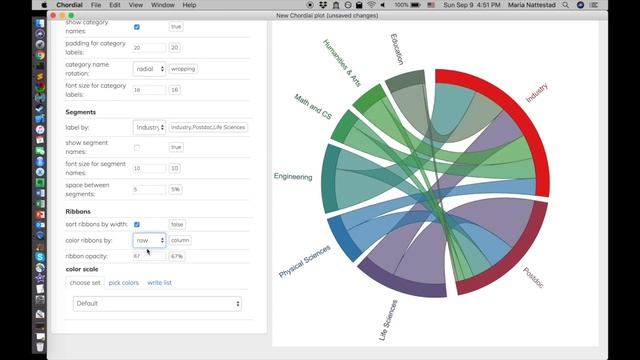Open Dropbox menu bar icon
Image resolution: width=640 pixels, height=360 pixels.
tap(323, 5)
